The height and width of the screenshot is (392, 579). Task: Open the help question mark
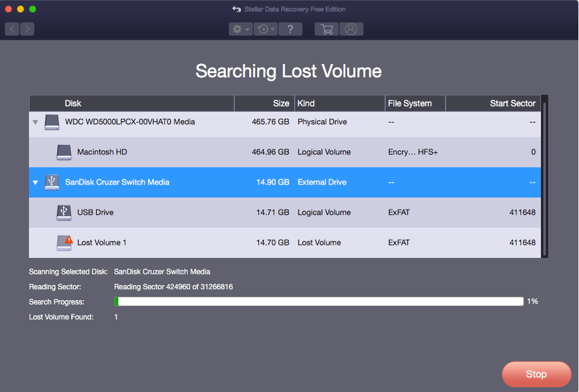[x=290, y=29]
